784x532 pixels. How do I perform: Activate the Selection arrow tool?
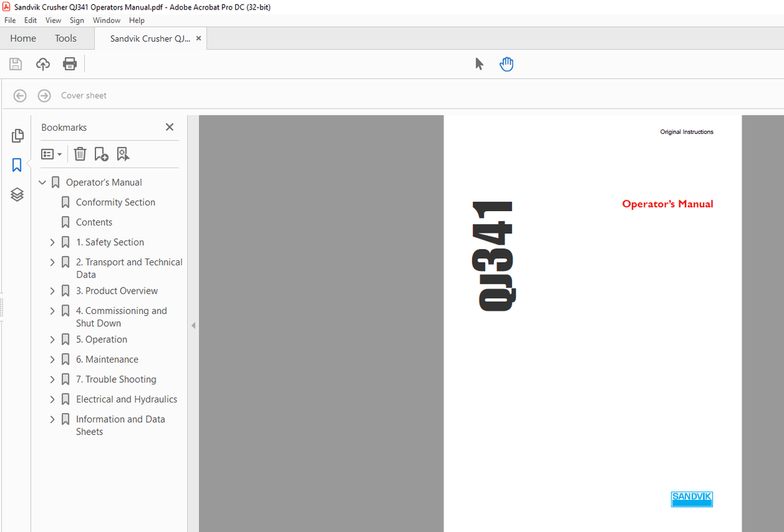pyautogui.click(x=479, y=64)
